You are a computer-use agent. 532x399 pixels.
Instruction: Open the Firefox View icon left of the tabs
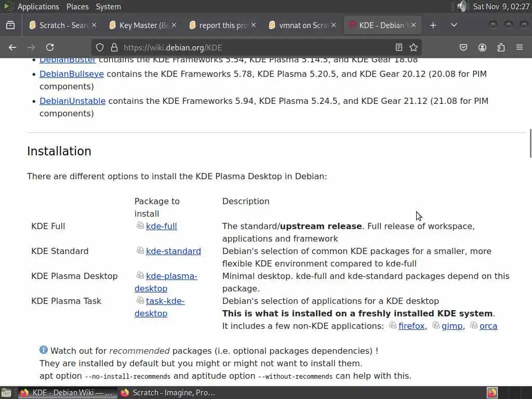[10, 25]
